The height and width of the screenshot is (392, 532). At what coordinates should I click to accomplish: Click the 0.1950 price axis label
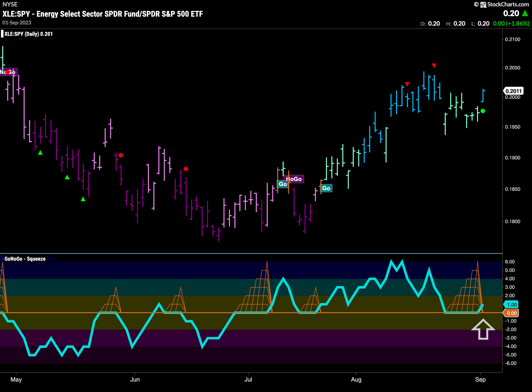(513, 127)
